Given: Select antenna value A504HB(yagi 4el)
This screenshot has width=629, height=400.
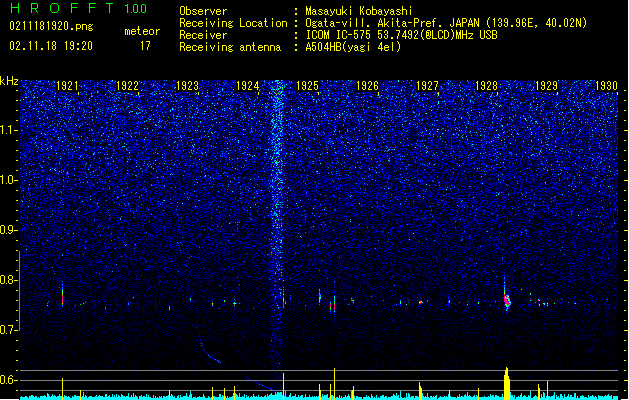Looking at the screenshot, I should [x=353, y=47].
